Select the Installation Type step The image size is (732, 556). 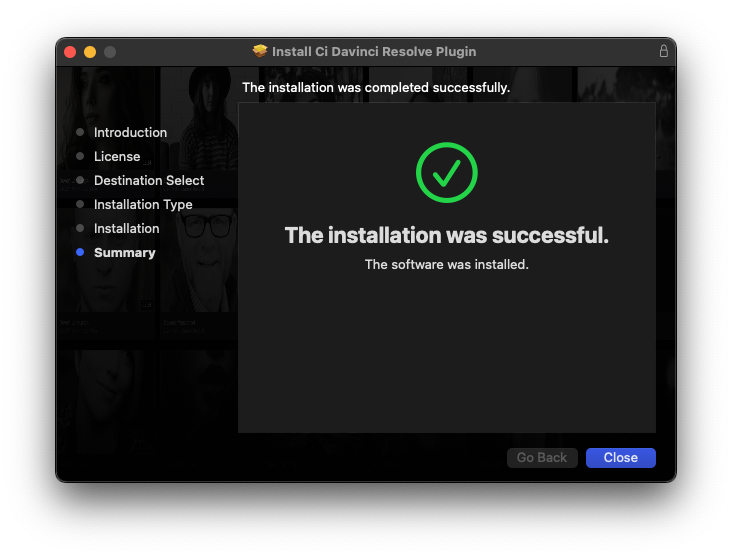[143, 204]
